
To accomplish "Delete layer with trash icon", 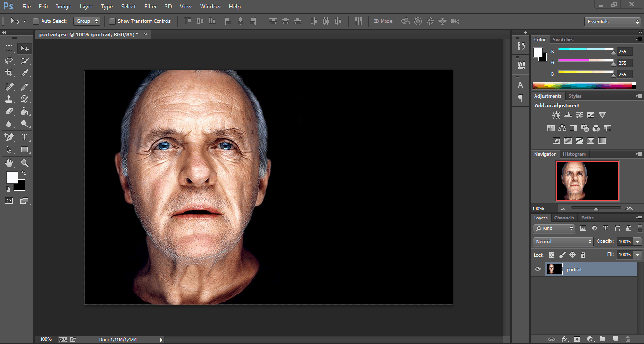I will 627,339.
